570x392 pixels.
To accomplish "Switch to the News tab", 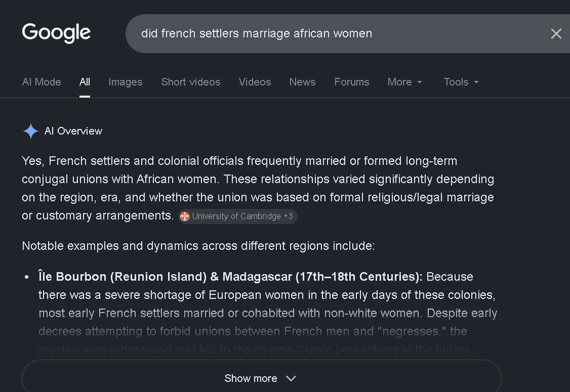I will [x=302, y=82].
